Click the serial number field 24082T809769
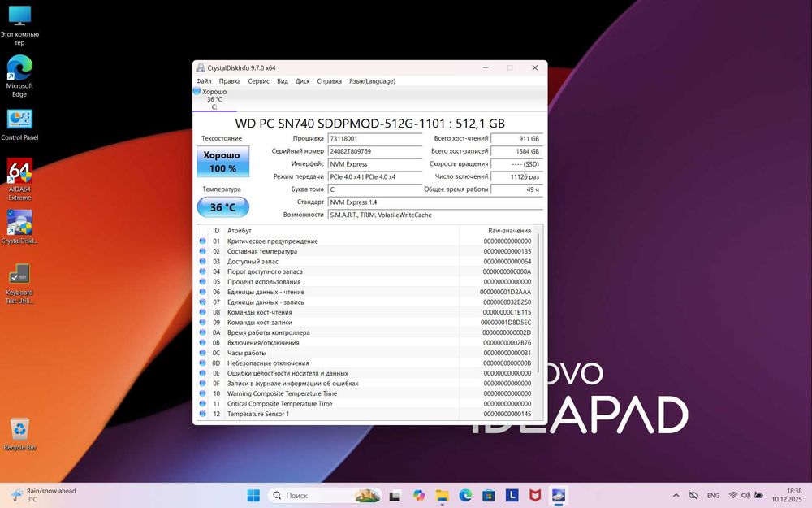Viewport: 812px width, 508px height. (375, 151)
